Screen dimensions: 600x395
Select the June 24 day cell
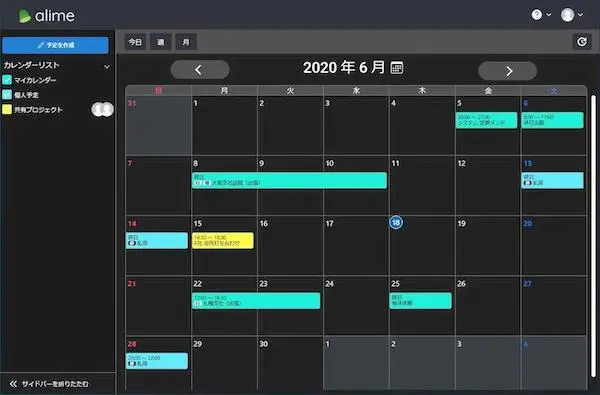(356, 306)
